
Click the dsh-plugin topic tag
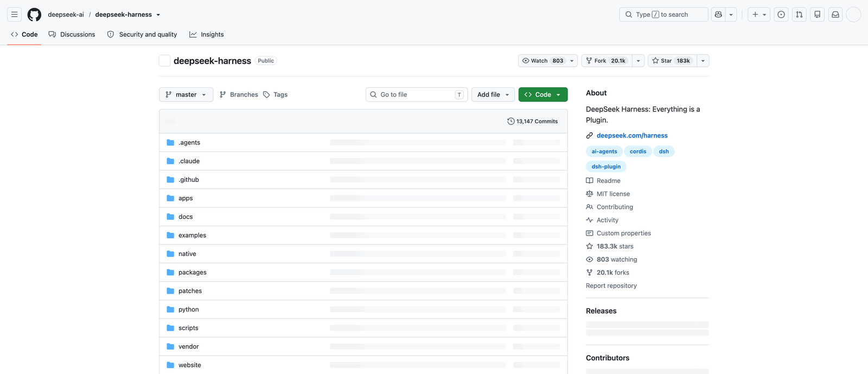pos(606,167)
